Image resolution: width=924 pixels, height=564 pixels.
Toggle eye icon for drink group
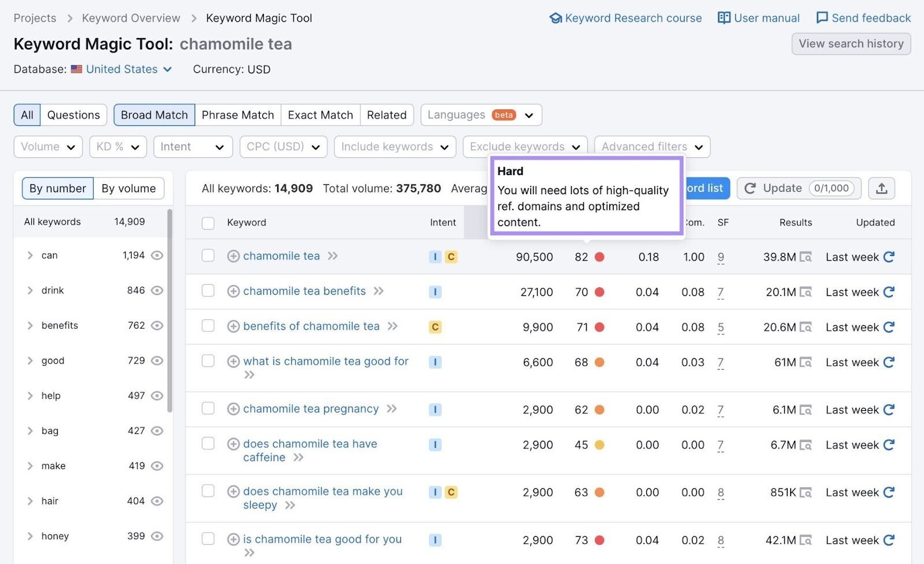pos(157,291)
